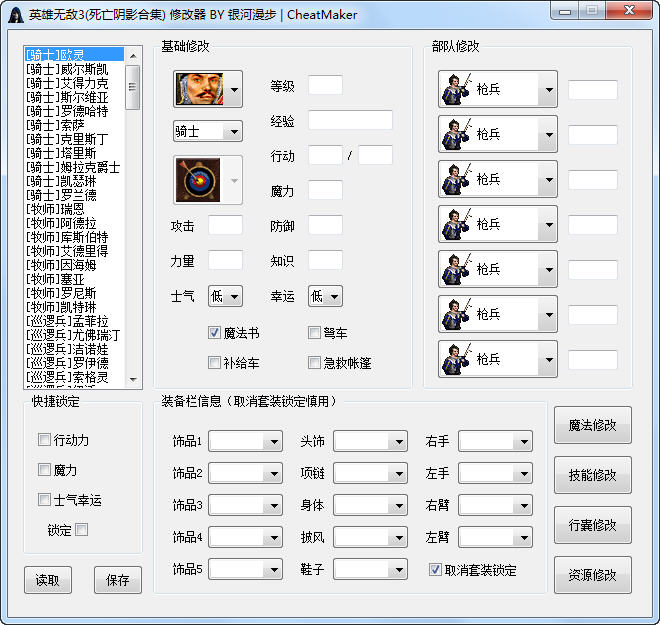Click the 经验 input field
The width and height of the screenshot is (660, 625).
point(350,120)
